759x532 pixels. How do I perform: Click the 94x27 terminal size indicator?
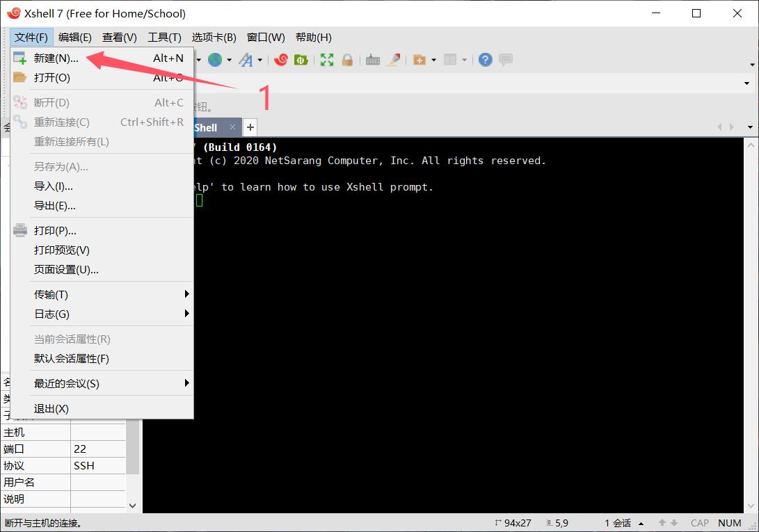point(513,523)
